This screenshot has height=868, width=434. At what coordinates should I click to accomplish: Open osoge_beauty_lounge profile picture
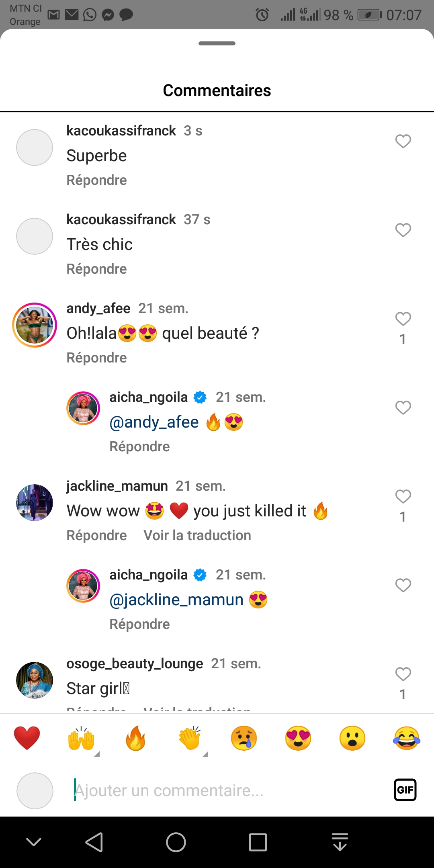point(35,680)
